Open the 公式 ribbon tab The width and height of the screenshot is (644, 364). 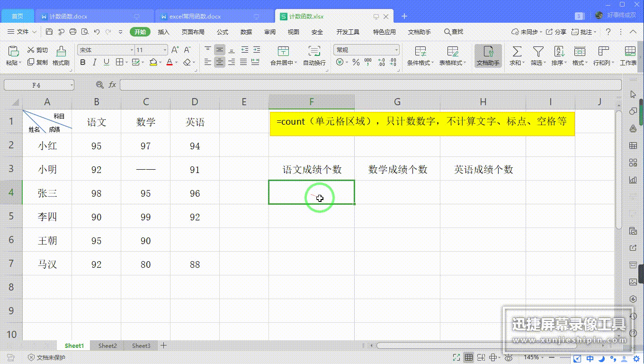[x=223, y=32]
